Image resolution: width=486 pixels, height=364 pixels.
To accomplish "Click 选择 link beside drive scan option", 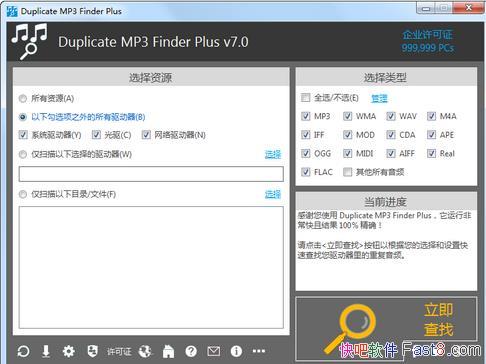I will [x=273, y=155].
